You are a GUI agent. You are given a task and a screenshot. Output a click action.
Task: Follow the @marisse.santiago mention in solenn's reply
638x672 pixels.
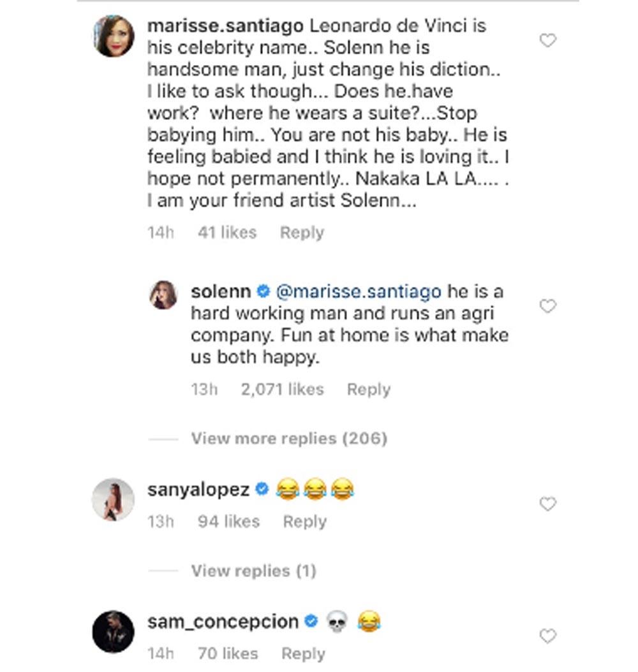pos(358,291)
